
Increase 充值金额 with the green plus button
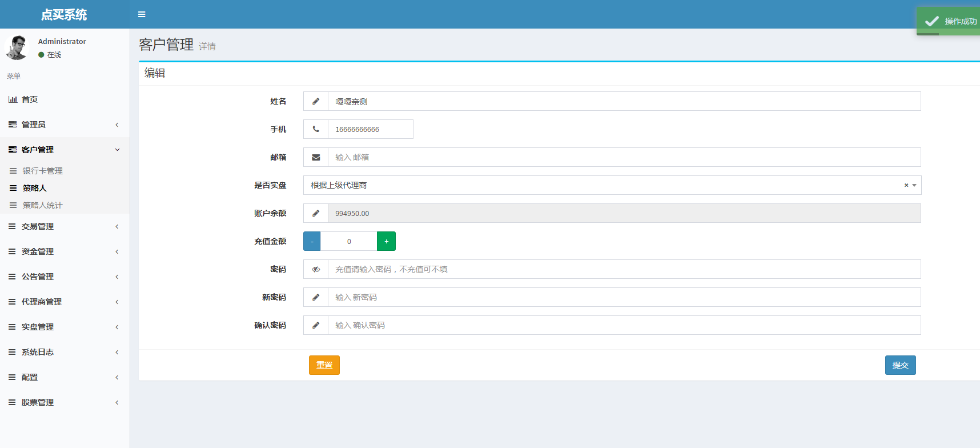click(386, 241)
